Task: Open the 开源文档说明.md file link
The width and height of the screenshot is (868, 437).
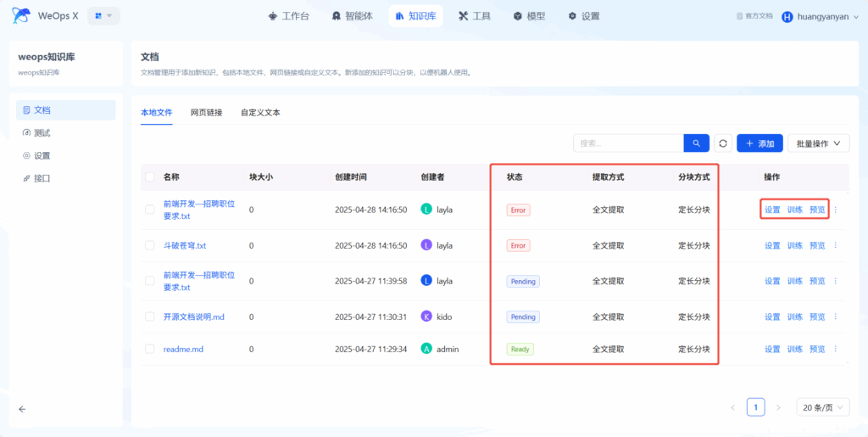Action: click(x=194, y=317)
